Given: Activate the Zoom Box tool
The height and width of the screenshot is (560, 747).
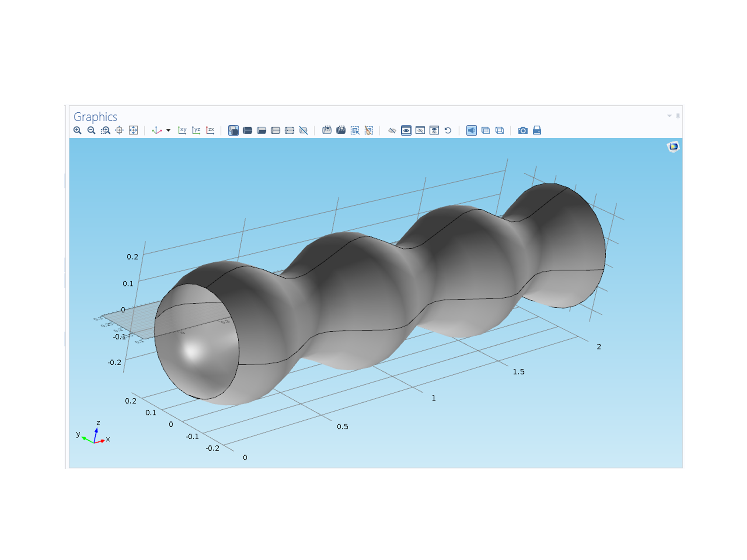Looking at the screenshot, I should coord(105,130).
